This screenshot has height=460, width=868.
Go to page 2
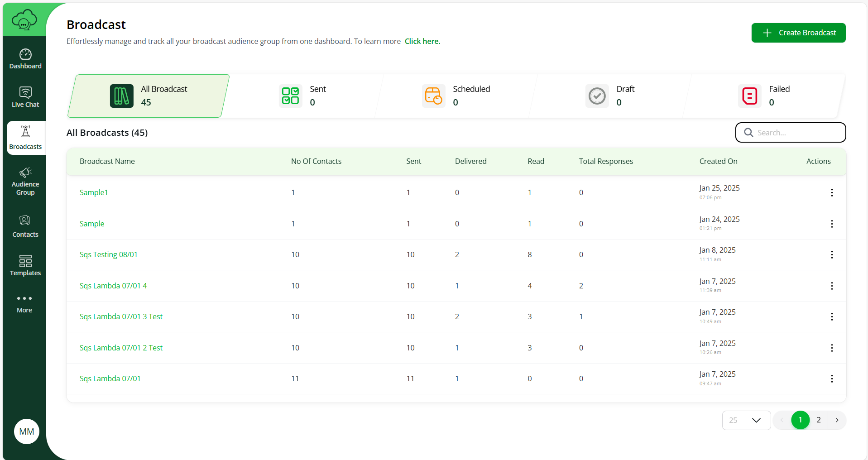pos(819,420)
